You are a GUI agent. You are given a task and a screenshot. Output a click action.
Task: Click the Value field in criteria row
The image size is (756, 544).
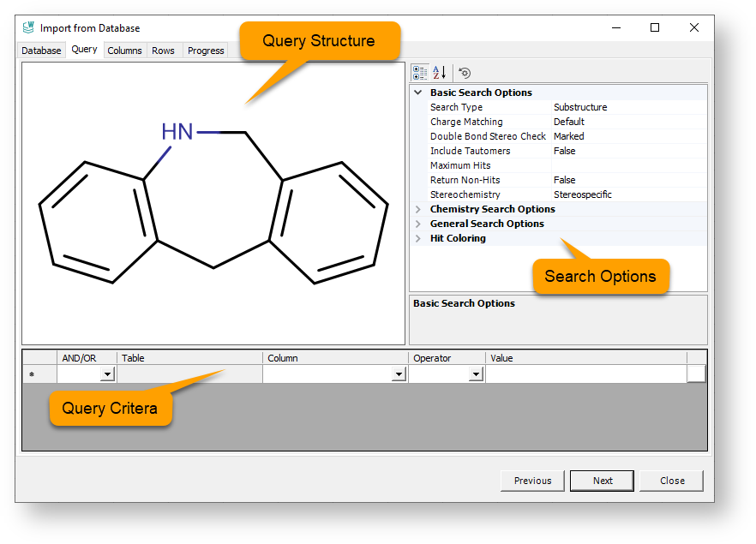pyautogui.click(x=586, y=374)
